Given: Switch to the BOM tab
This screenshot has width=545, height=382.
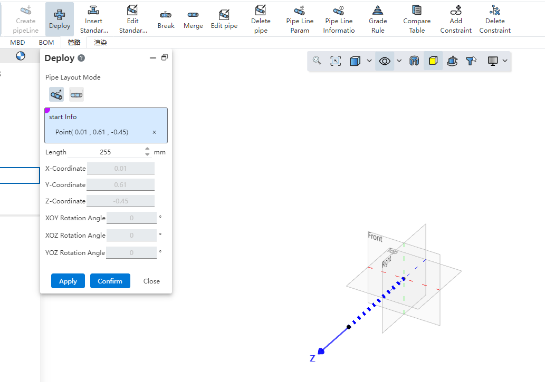Looking at the screenshot, I should click(46, 42).
